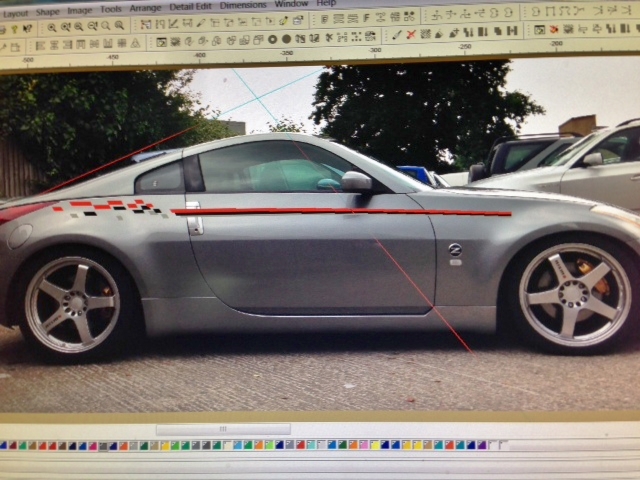Select the yellow marker pencil icon
The height and width of the screenshot is (480, 640).
tap(284, 20)
